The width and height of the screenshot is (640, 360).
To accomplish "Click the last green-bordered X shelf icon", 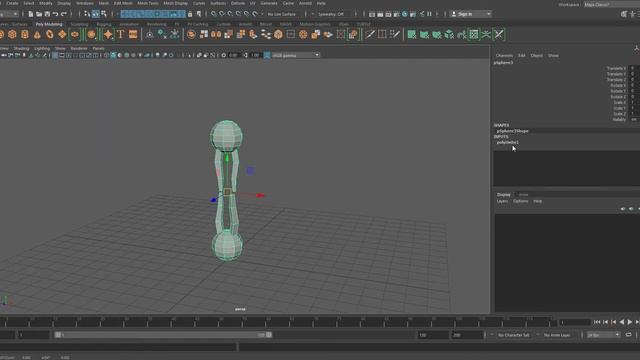I will 499,35.
